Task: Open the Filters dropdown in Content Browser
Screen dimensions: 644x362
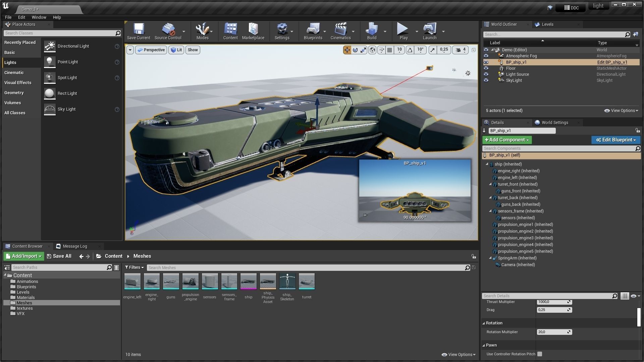Action: click(x=134, y=267)
